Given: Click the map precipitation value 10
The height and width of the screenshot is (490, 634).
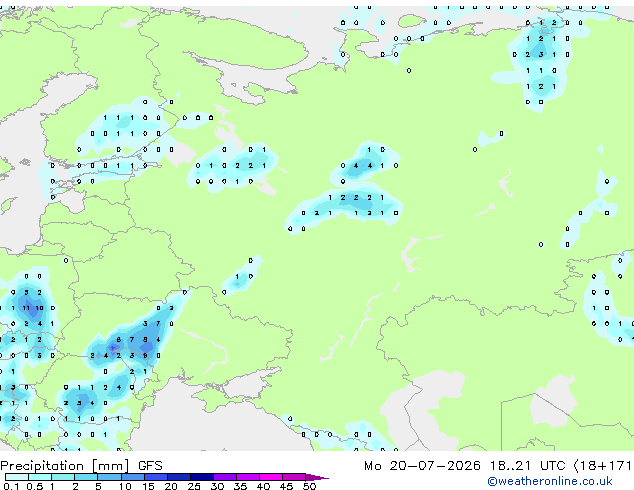Looking at the screenshot, I should (x=39, y=308).
